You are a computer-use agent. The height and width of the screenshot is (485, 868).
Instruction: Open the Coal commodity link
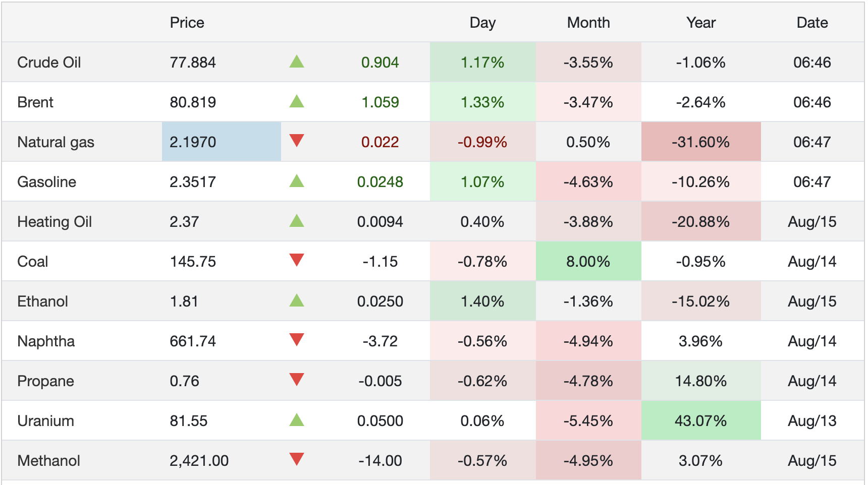click(x=32, y=262)
